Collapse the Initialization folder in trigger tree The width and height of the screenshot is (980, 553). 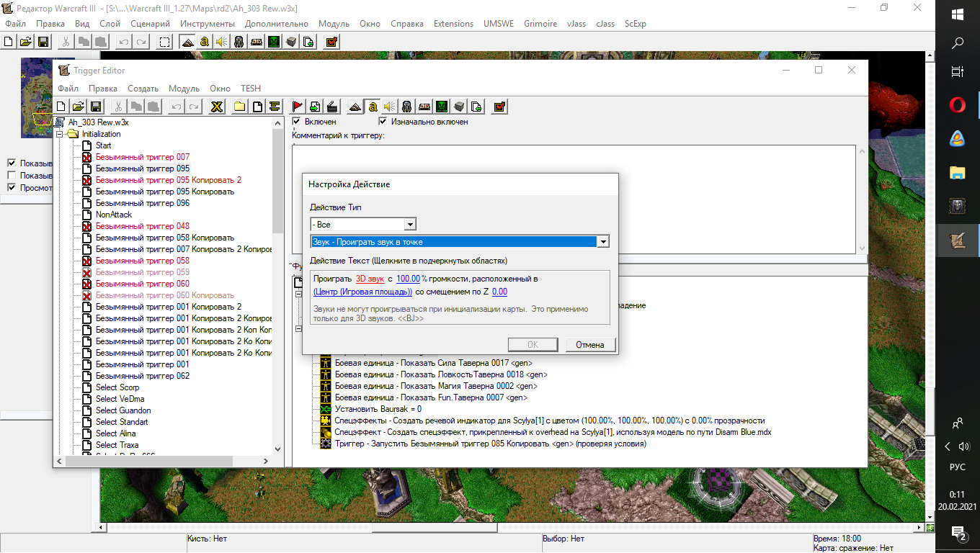pos(61,134)
